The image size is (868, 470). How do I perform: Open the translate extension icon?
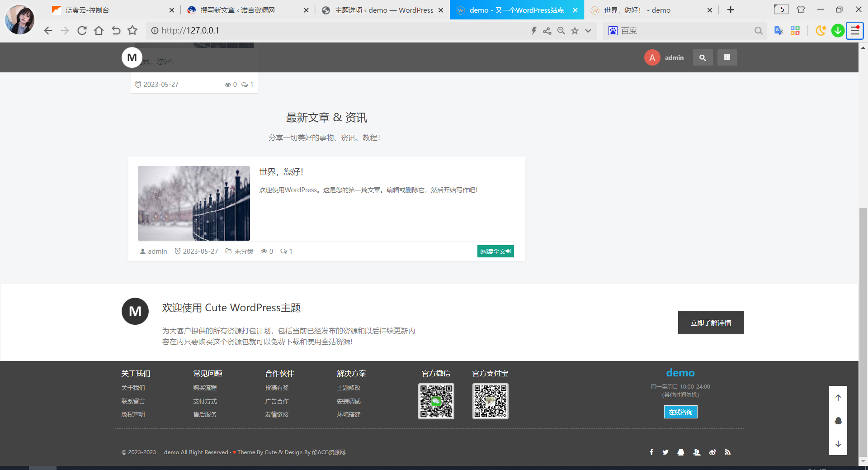778,31
